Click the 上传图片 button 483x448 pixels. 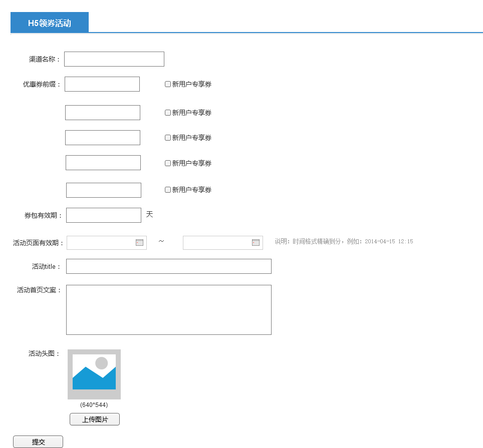95,419
